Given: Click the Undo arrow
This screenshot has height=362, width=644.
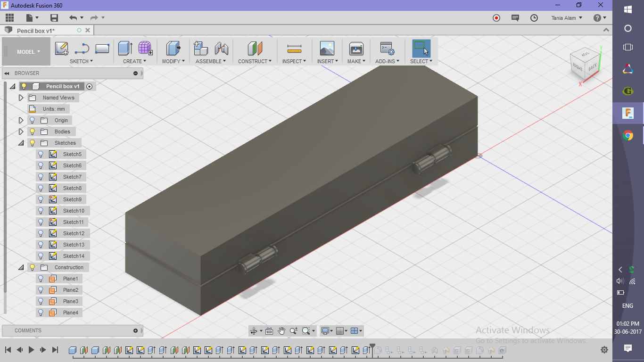Looking at the screenshot, I should (x=73, y=18).
